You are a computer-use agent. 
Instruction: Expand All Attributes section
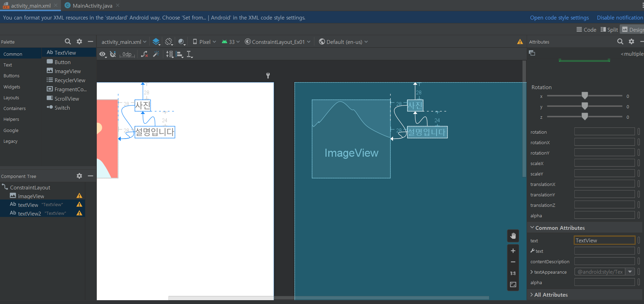tap(532, 295)
